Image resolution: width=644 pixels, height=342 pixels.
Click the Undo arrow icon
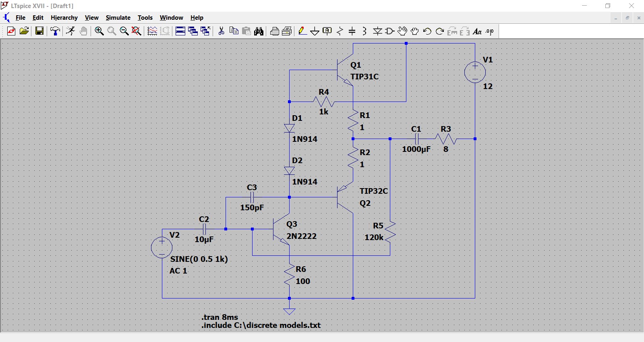pyautogui.click(x=427, y=31)
